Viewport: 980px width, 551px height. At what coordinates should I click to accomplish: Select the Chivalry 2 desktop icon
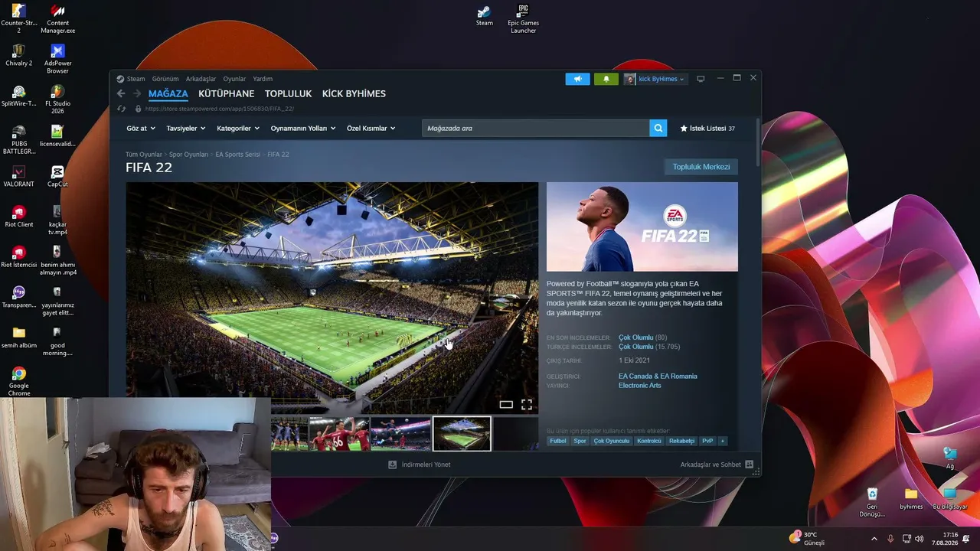click(x=19, y=55)
